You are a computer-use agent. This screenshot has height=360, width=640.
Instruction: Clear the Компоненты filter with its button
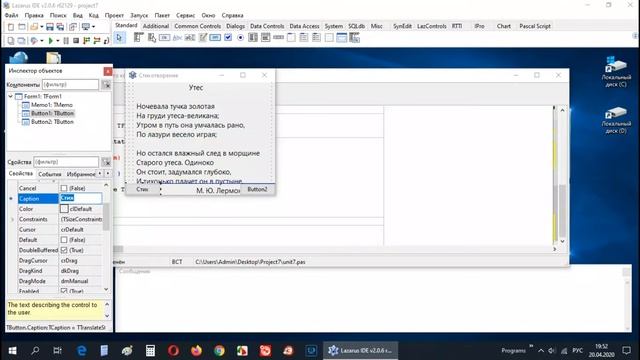[x=106, y=85]
